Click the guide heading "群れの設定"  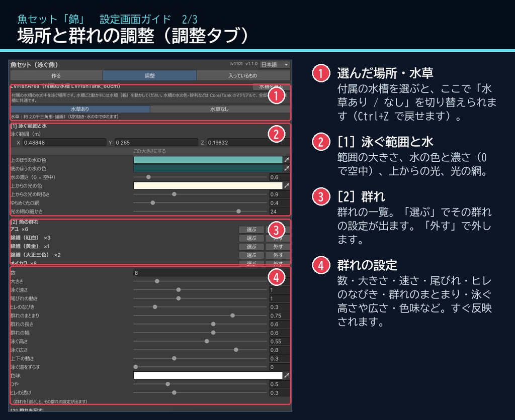pyautogui.click(x=367, y=265)
